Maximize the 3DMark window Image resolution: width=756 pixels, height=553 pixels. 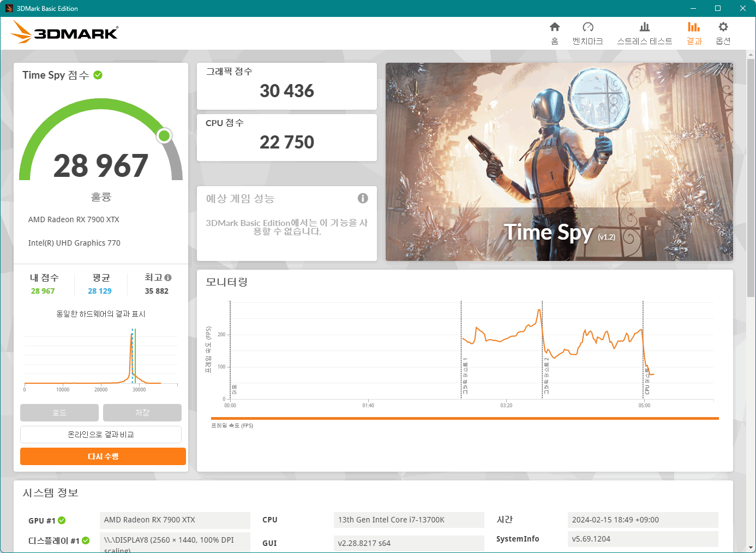click(x=718, y=8)
